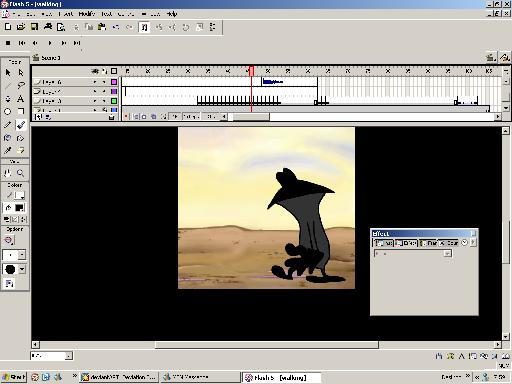Click the Swap Colors button
This screenshot has width=512, height=384.
click(23, 219)
